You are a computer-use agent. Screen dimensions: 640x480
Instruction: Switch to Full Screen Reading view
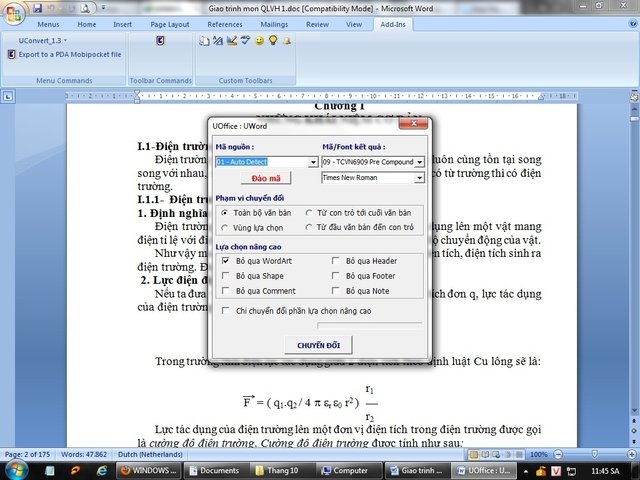pos(485,454)
